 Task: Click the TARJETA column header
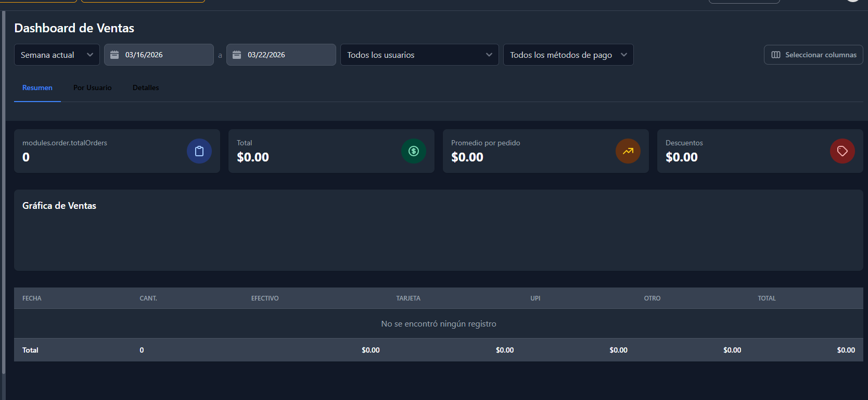[408, 298]
